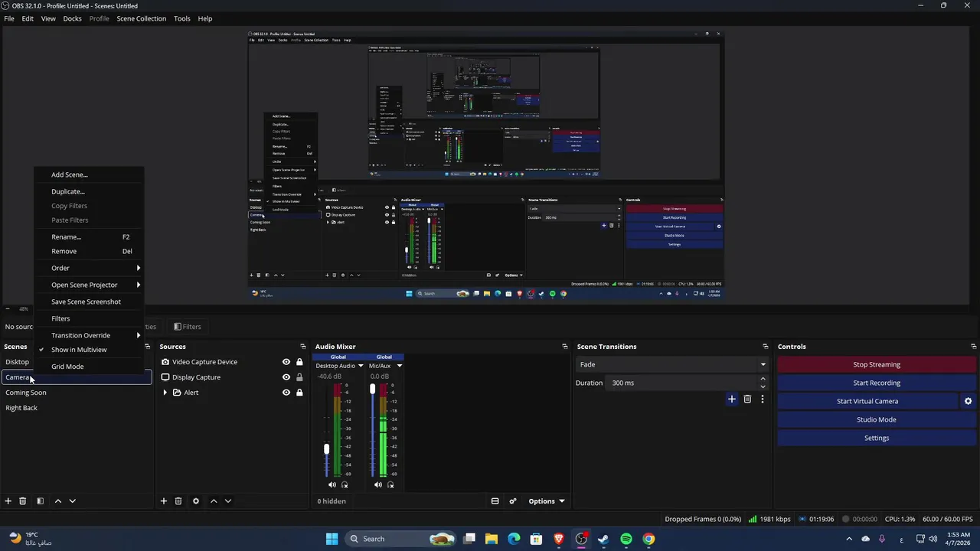
Task: Choose Duplicate... from the context menu
Action: coord(89,191)
